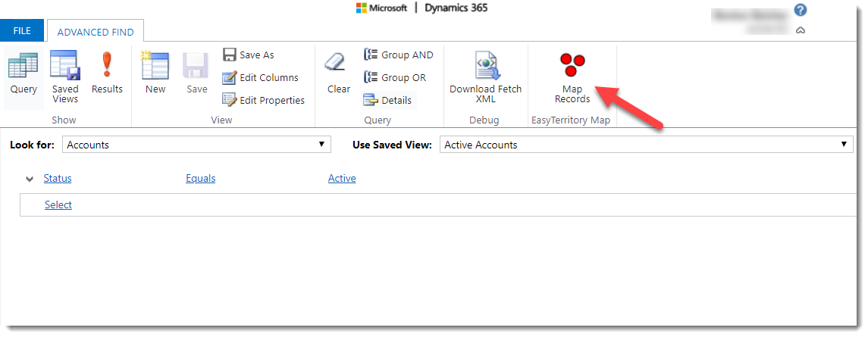868x337 pixels.
Task: Apply Group OR to criteria
Action: (395, 77)
